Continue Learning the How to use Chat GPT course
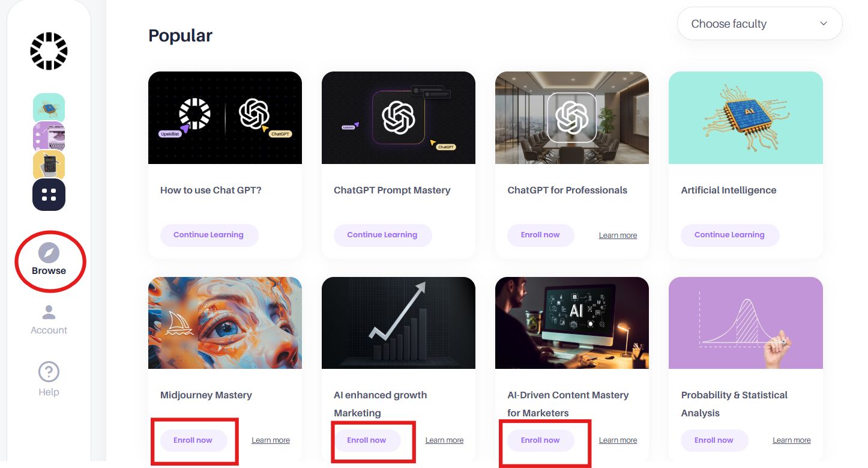Screen dimensions: 868x468 coord(209,235)
